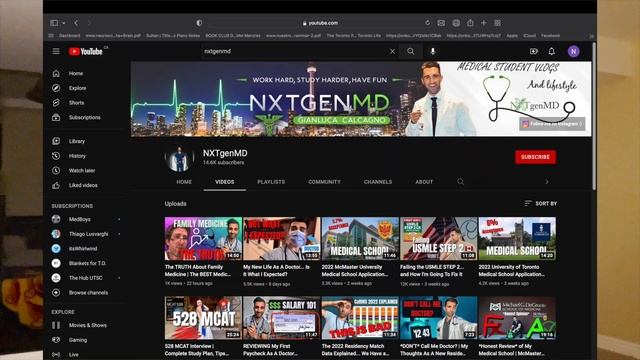Expand the MedBoys subscription indicator
This screenshot has width=640, height=360.
coord(119,220)
